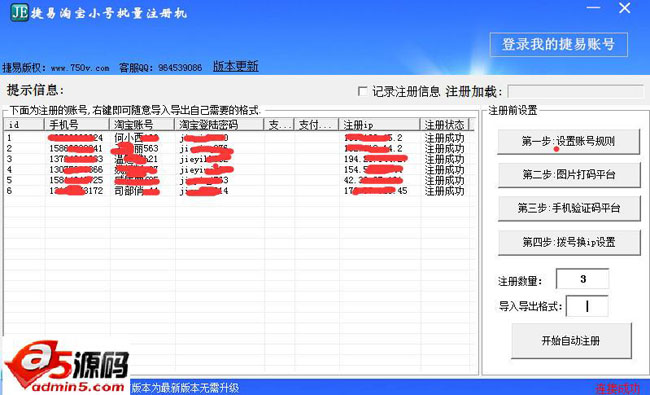The width and height of the screenshot is (650, 395).
Task: Click the www.750v.com copyright text
Action: (80, 68)
